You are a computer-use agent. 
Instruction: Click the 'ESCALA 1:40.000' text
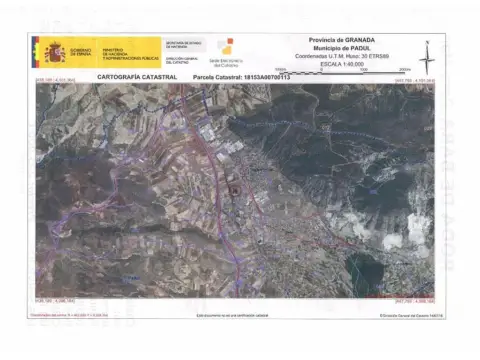click(342, 64)
